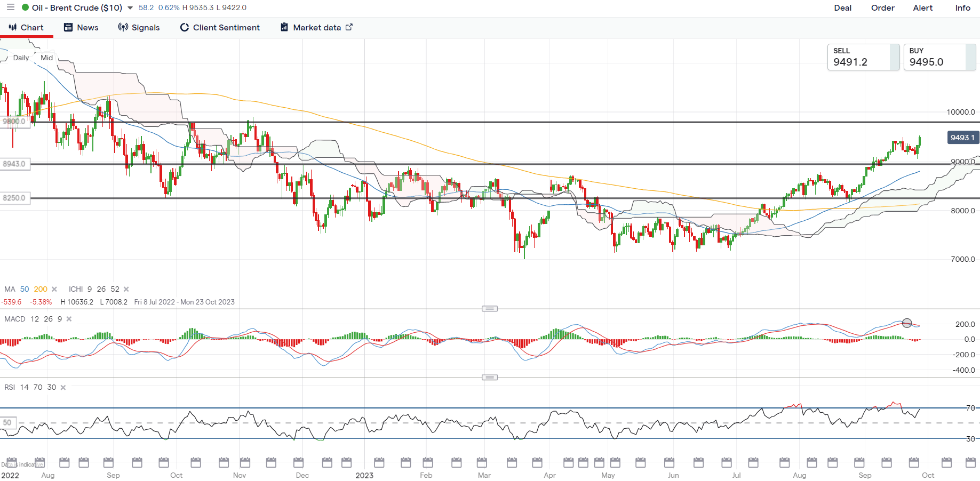This screenshot has height=481, width=980.
Task: Click the 8000.0 price axis label
Action: tap(963, 211)
